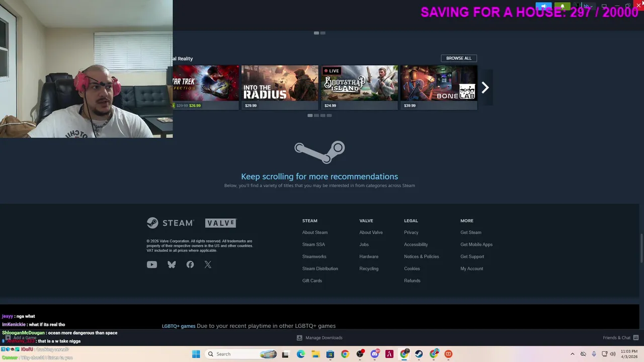This screenshot has height=362, width=644.
Task: Advance the VR carousel with the right arrow
Action: 485,87
